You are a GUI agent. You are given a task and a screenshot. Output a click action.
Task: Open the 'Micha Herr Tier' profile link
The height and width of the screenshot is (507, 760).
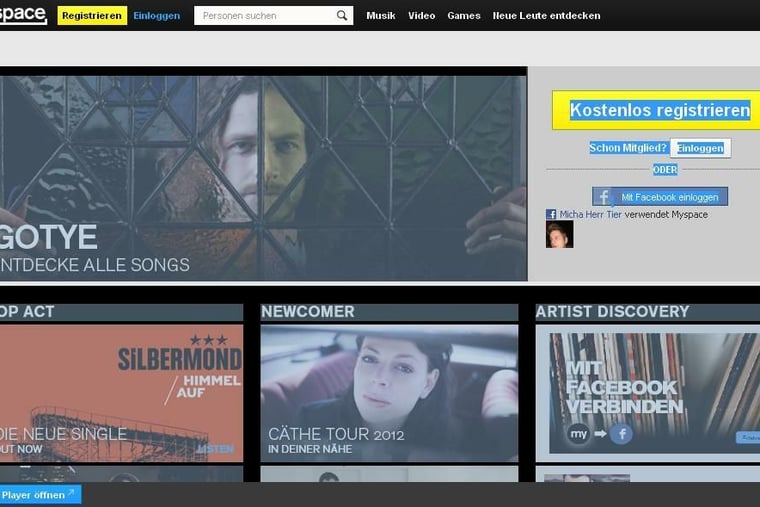pos(590,214)
